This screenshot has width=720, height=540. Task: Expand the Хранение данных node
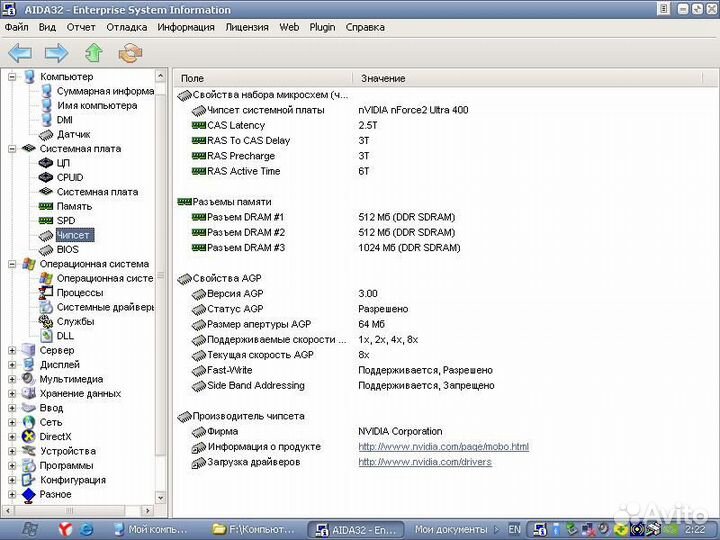13,394
